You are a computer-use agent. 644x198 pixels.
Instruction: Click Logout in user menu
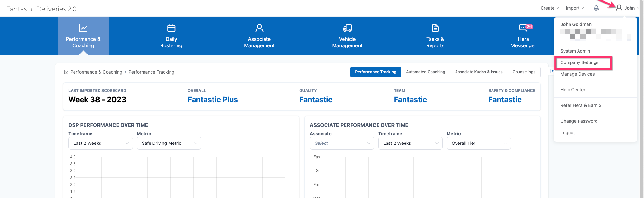(x=568, y=133)
